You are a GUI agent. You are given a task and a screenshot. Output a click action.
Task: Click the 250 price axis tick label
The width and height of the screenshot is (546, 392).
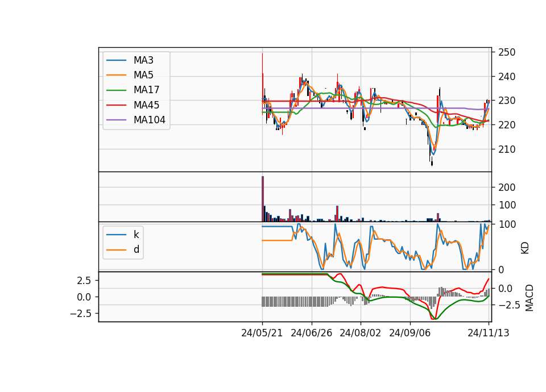tap(507, 52)
